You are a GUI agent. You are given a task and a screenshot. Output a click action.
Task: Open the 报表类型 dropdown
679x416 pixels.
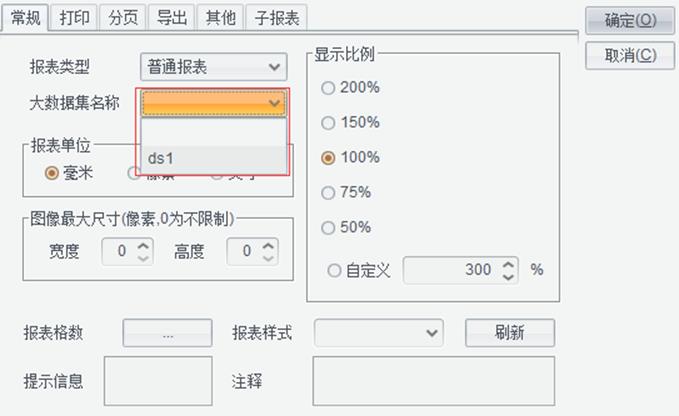click(213, 67)
